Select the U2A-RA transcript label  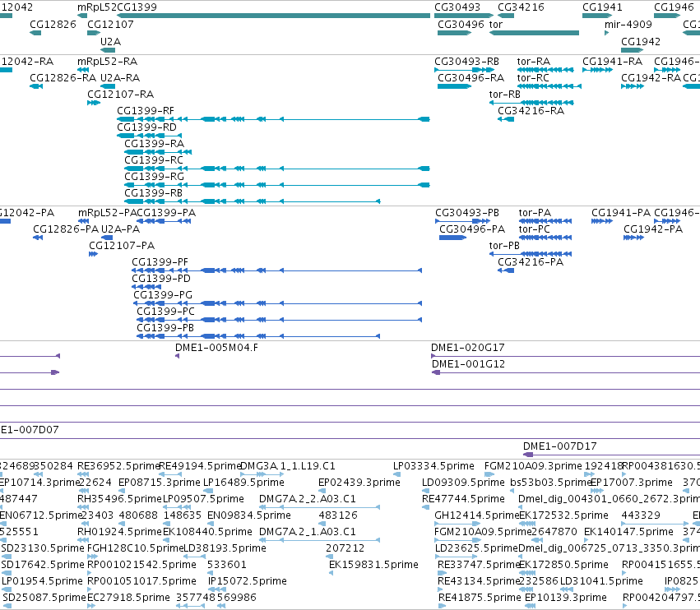click(x=120, y=78)
